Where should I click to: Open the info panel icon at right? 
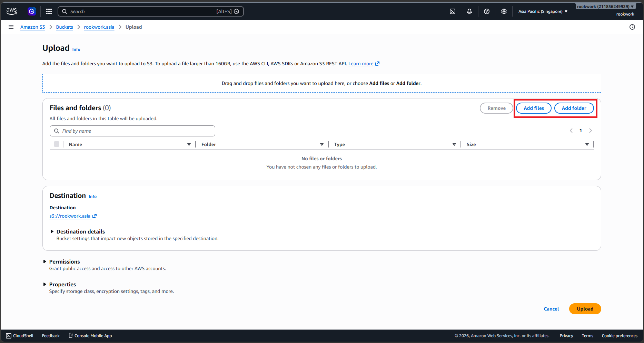coord(632,27)
